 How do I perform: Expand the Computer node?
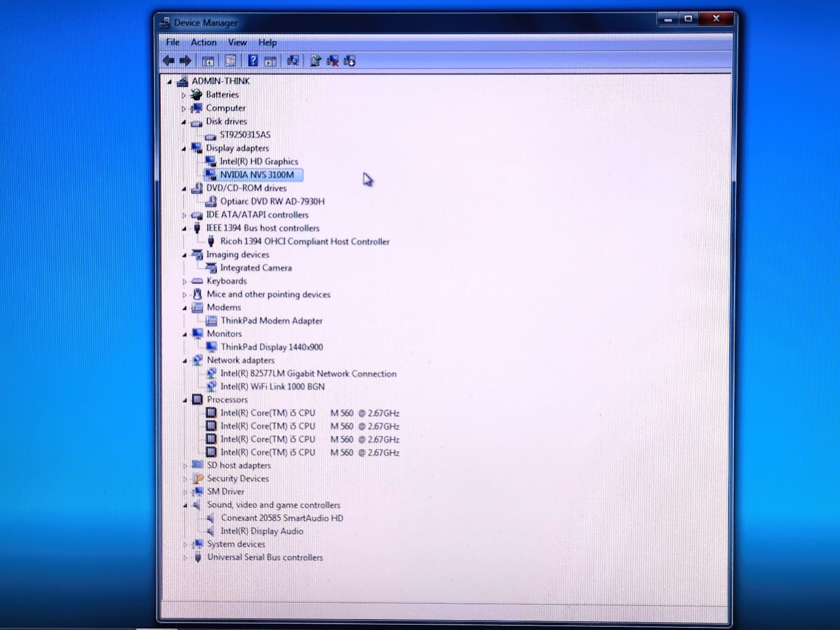(x=184, y=109)
